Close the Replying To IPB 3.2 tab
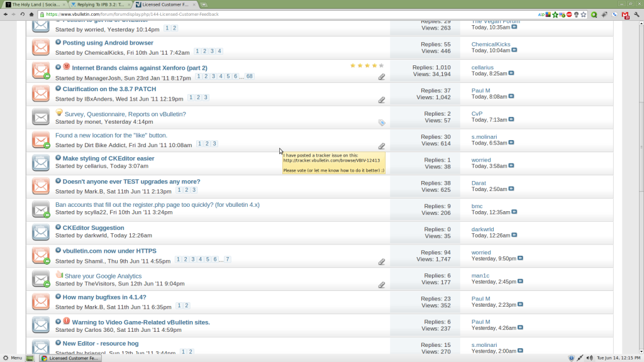Image resolution: width=644 pixels, height=362 pixels. [128, 4]
